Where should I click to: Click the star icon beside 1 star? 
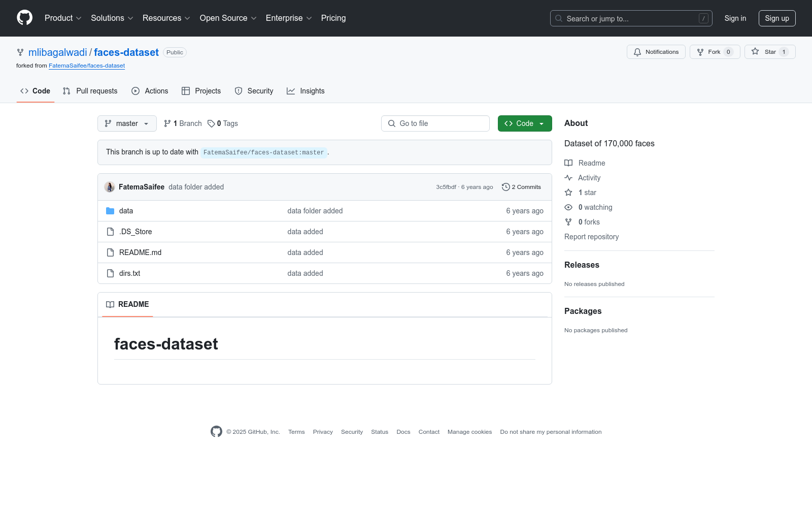pos(568,193)
